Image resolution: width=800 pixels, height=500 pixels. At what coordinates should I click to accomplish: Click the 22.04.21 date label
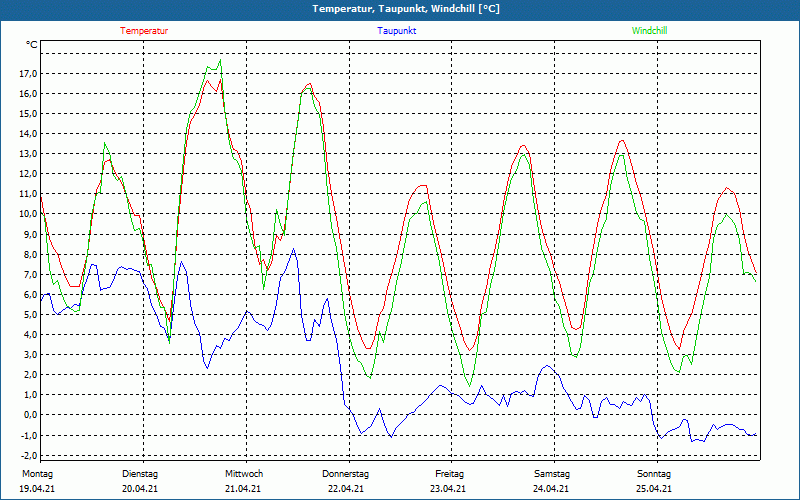point(346,488)
